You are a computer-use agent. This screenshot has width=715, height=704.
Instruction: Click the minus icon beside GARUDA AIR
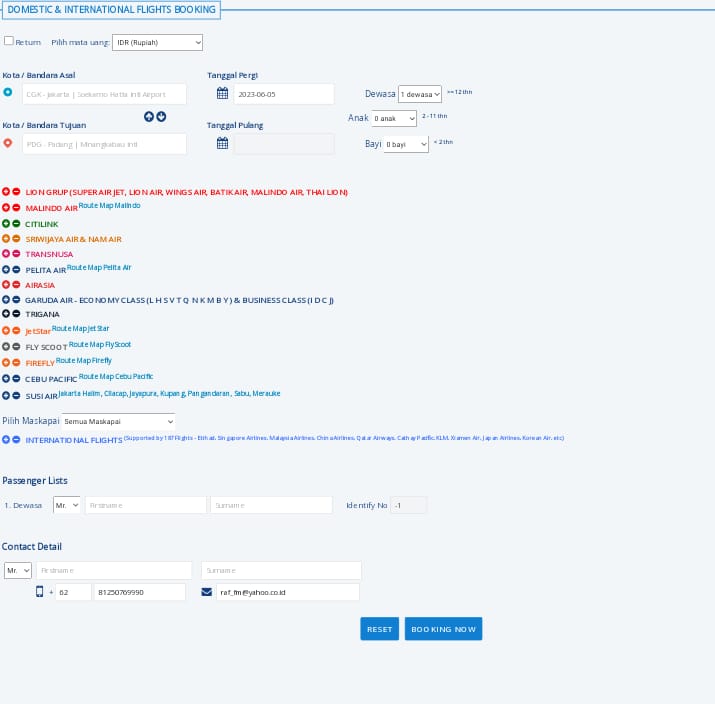[16, 300]
